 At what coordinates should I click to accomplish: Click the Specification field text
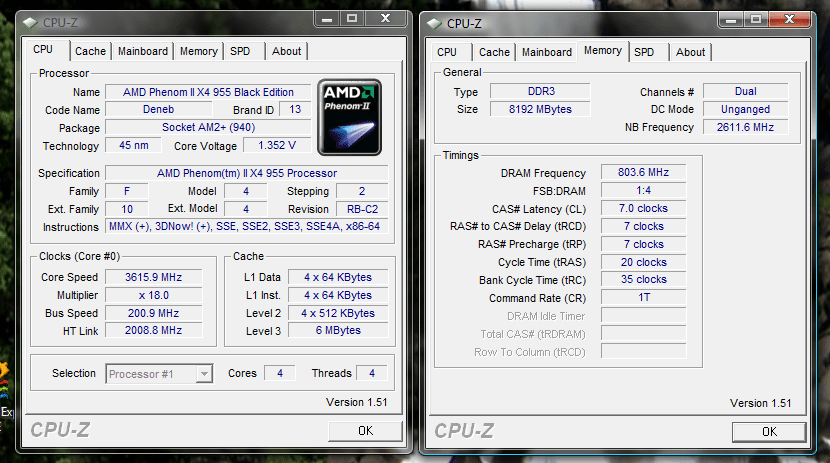coord(247,173)
